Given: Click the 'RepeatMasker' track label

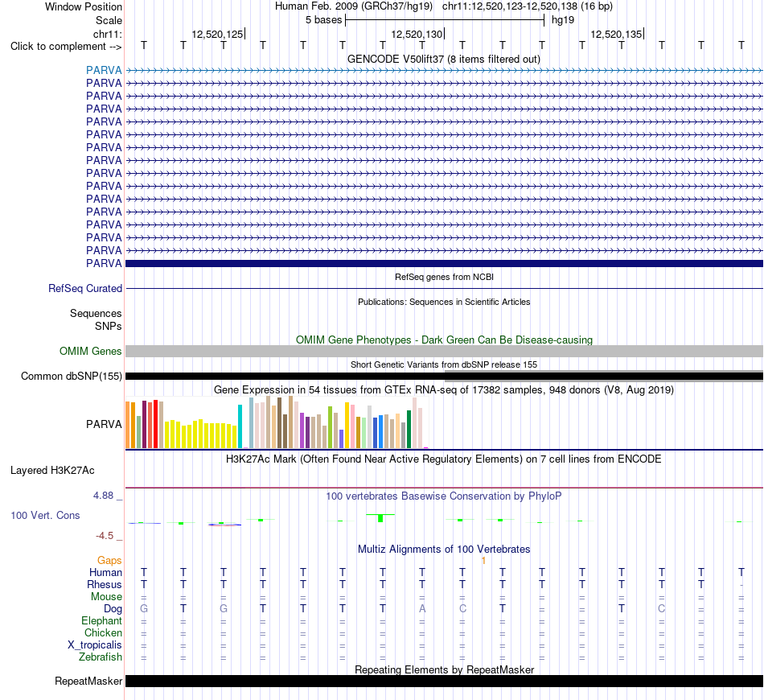Looking at the screenshot, I should click(88, 681).
